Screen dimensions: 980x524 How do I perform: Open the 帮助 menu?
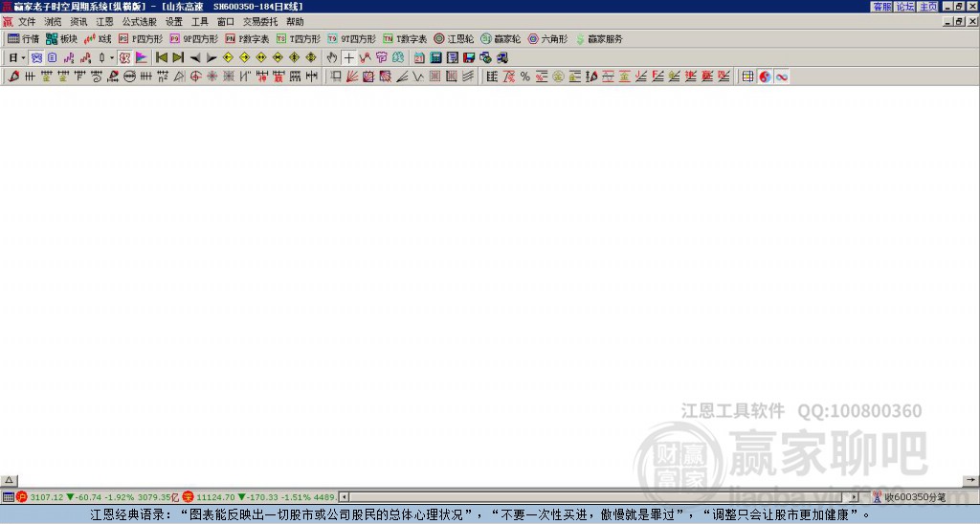[295, 22]
